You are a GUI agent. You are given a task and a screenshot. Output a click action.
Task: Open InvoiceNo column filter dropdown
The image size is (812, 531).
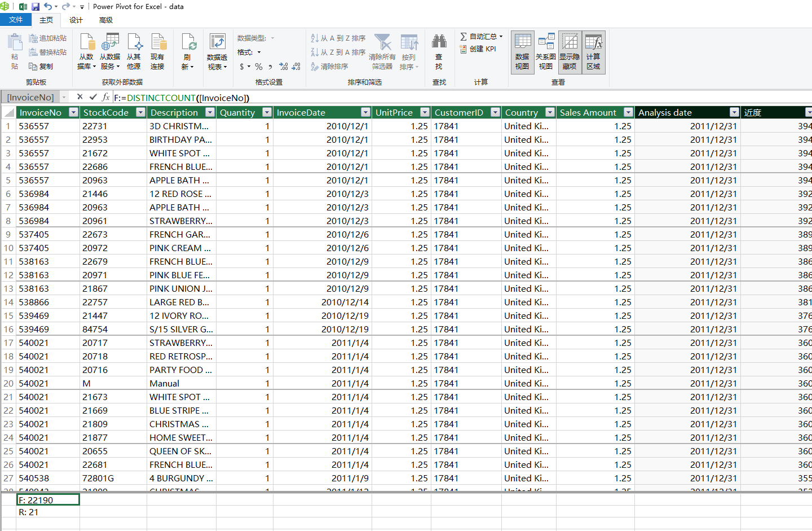73,112
